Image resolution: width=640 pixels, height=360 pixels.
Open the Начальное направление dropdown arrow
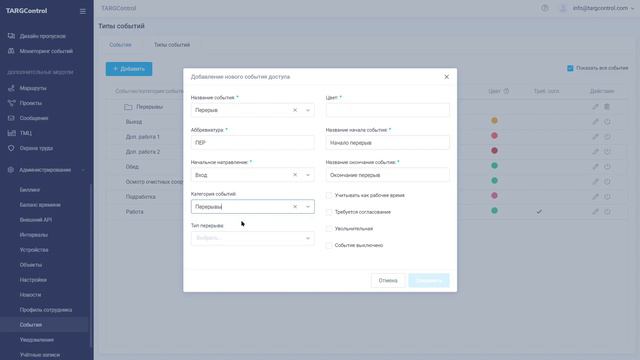coord(308,175)
